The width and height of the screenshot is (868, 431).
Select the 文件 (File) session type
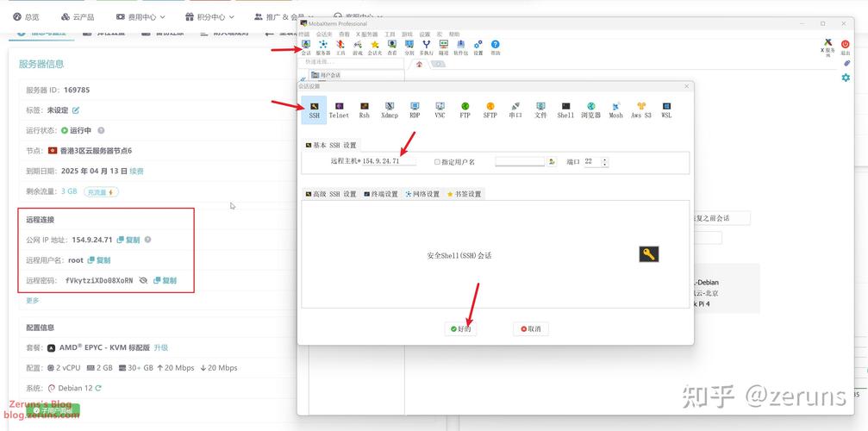coord(540,110)
